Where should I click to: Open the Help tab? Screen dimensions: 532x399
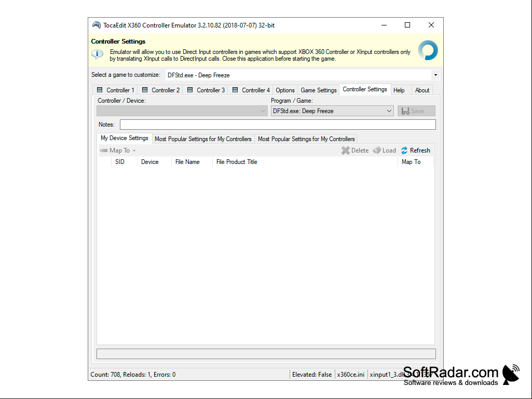click(399, 90)
